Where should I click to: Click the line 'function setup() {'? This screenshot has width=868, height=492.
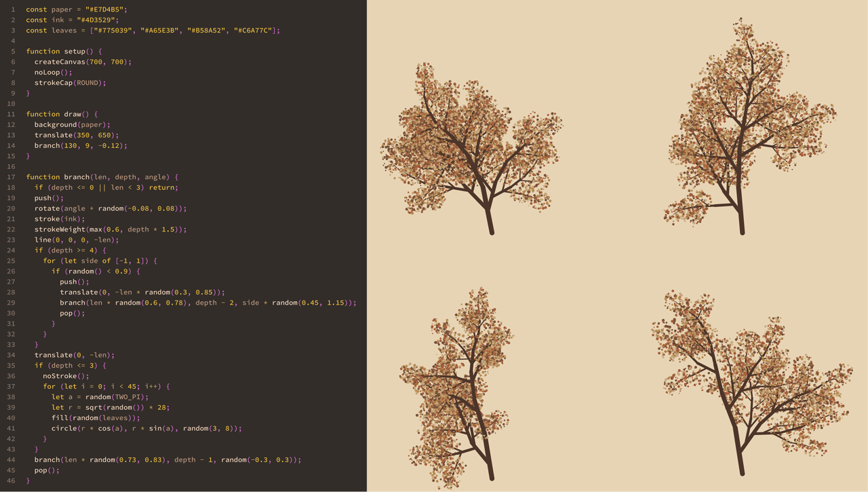(64, 52)
